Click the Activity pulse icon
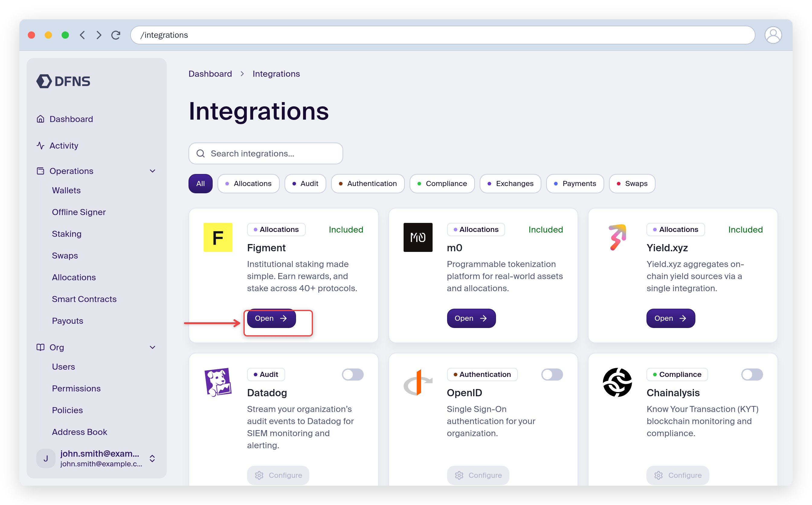The image size is (812, 505). (40, 146)
